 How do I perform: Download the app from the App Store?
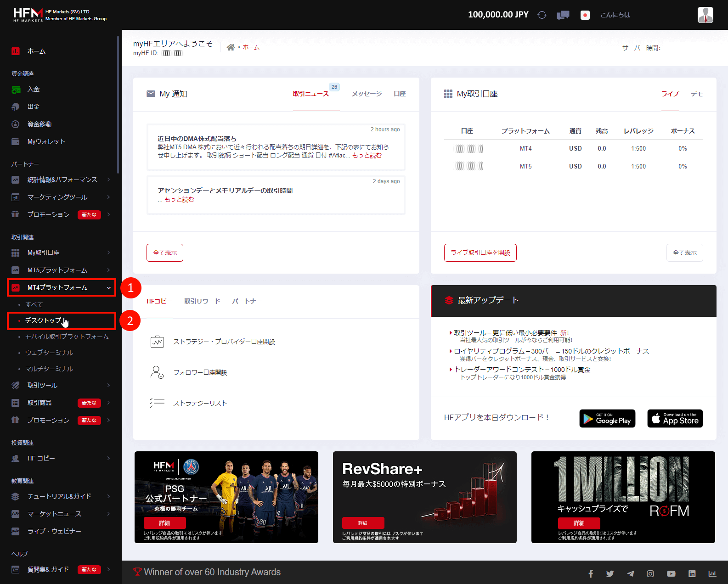point(675,418)
